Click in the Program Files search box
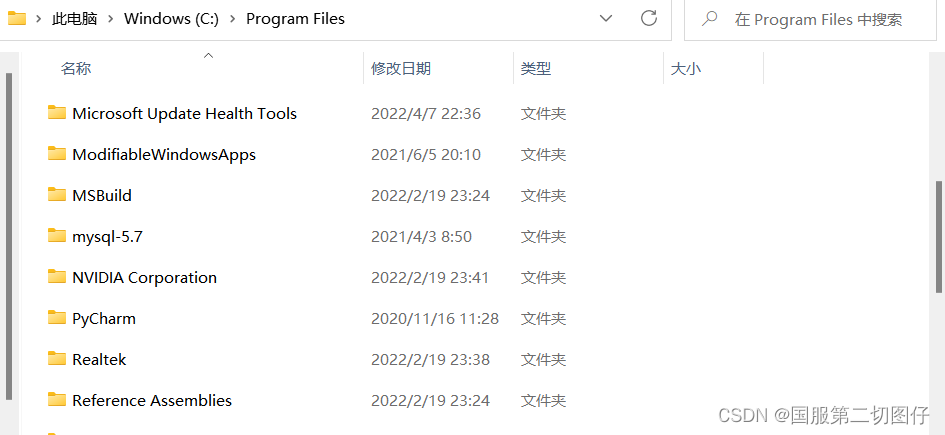The height and width of the screenshot is (435, 945). (x=818, y=18)
